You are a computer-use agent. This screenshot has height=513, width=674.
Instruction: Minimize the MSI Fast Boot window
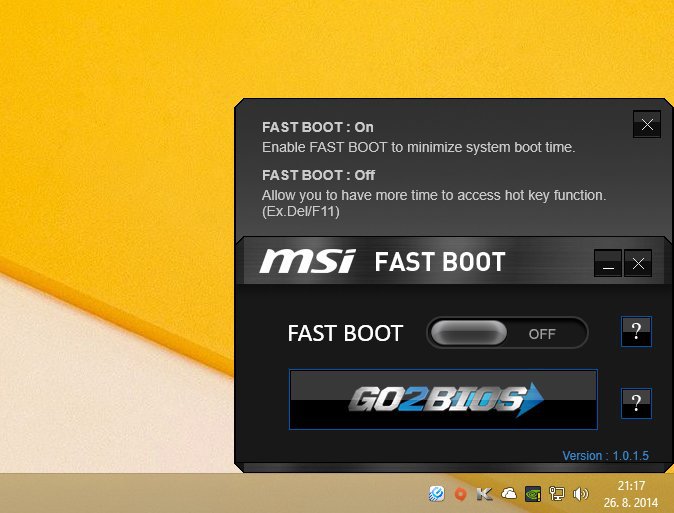pyautogui.click(x=608, y=263)
